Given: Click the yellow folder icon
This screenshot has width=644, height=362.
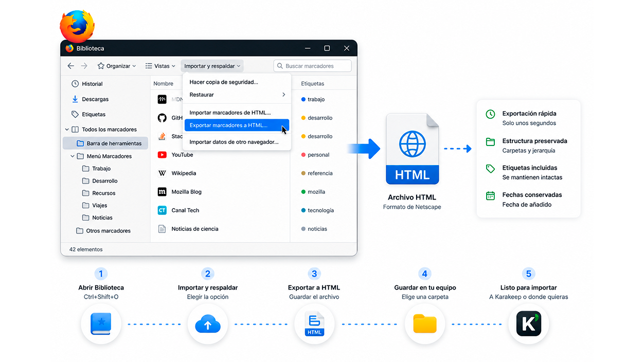Looking at the screenshot, I should 424,324.
